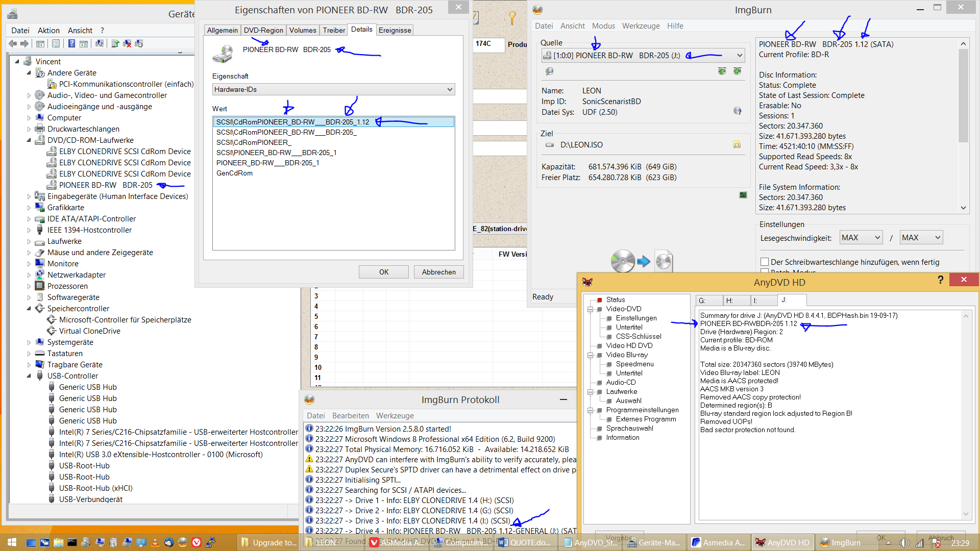The width and height of the screenshot is (980, 551).
Task: Click OK in the Eigenschaften dialog
Action: pos(383,272)
